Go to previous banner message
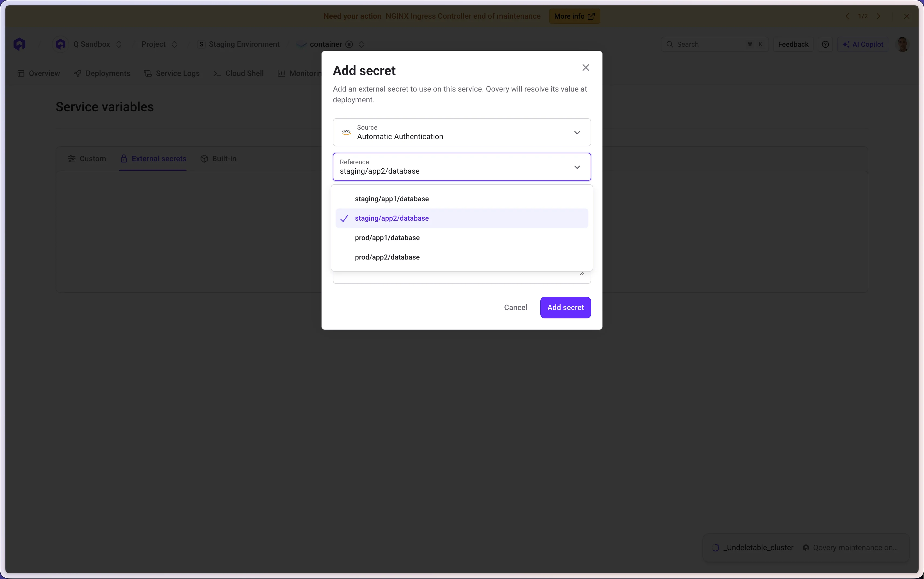 coord(847,16)
